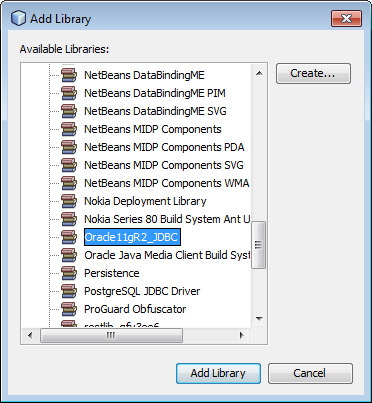Image resolution: width=372 pixels, height=403 pixels.
Task: Pick NetBeans MIDP Components PDA
Action: 164,147
